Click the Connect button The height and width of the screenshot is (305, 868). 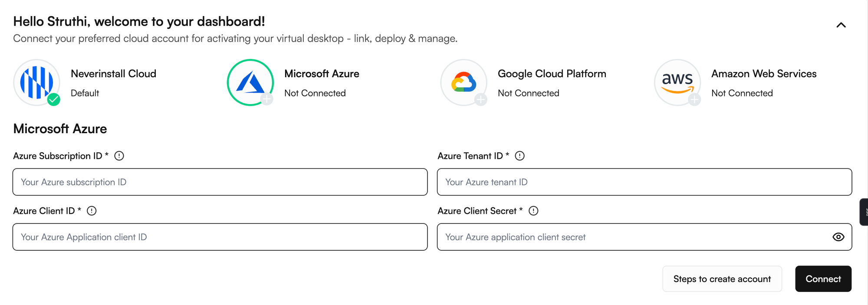point(823,279)
